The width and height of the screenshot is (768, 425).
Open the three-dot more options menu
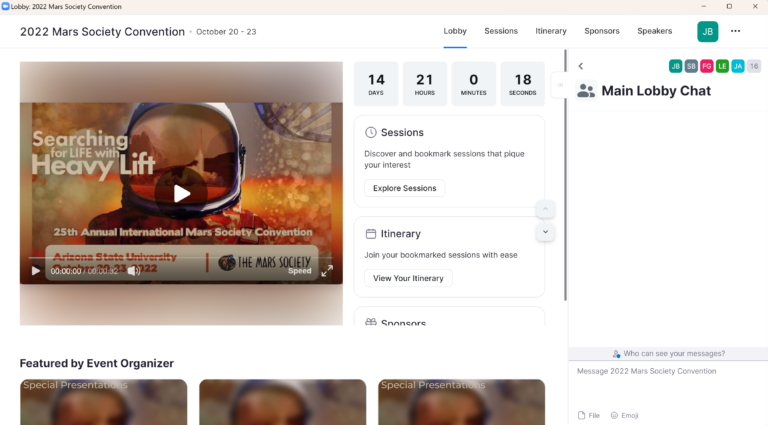tap(735, 31)
